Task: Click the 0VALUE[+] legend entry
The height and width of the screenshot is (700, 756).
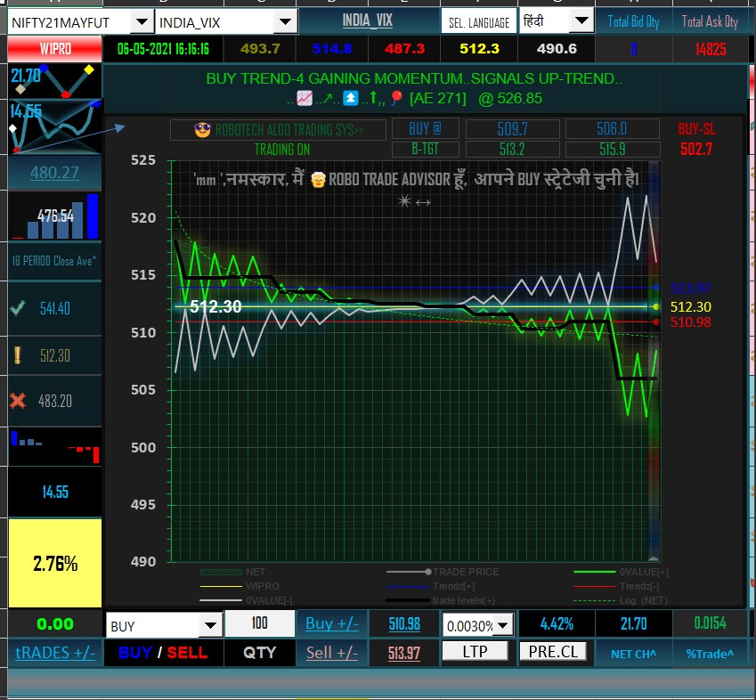Action: click(x=621, y=572)
